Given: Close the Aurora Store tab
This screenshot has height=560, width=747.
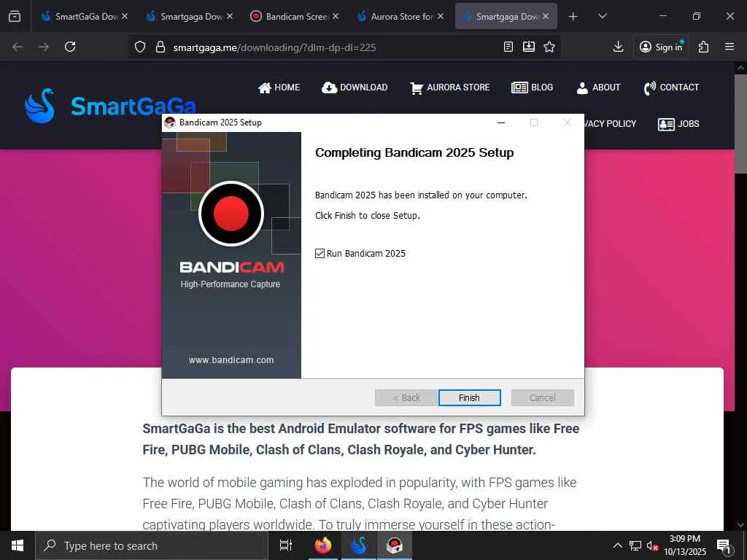Looking at the screenshot, I should point(441,16).
